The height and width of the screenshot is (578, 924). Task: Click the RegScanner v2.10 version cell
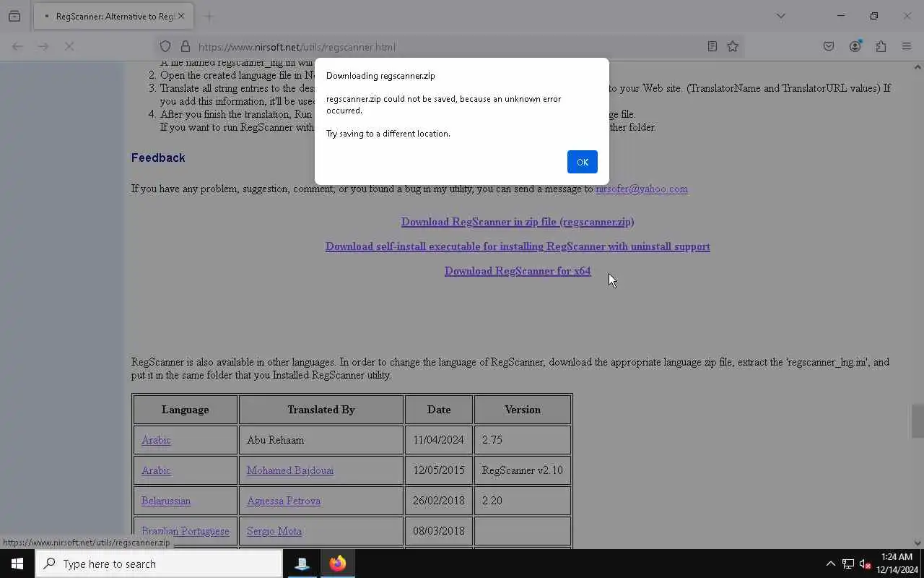click(x=523, y=470)
